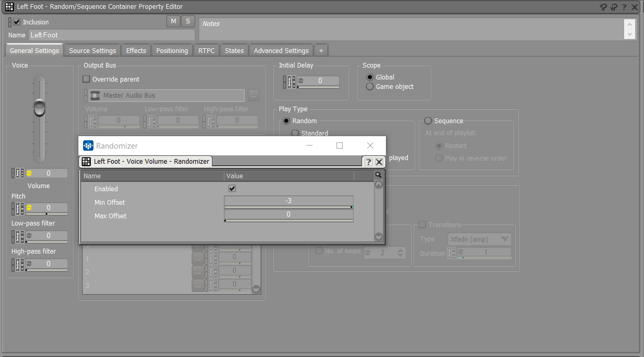This screenshot has height=357, width=644.
Task: Click the Min Offset value field
Action: 289,201
